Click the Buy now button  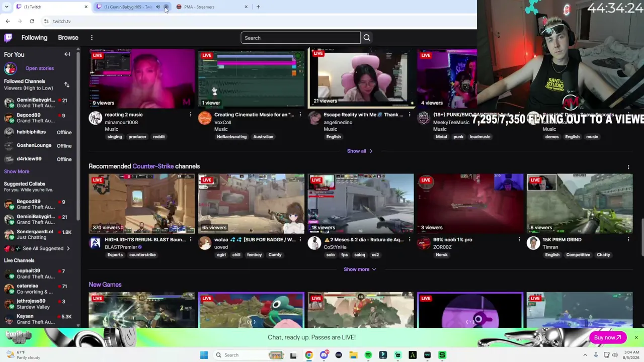point(607,337)
